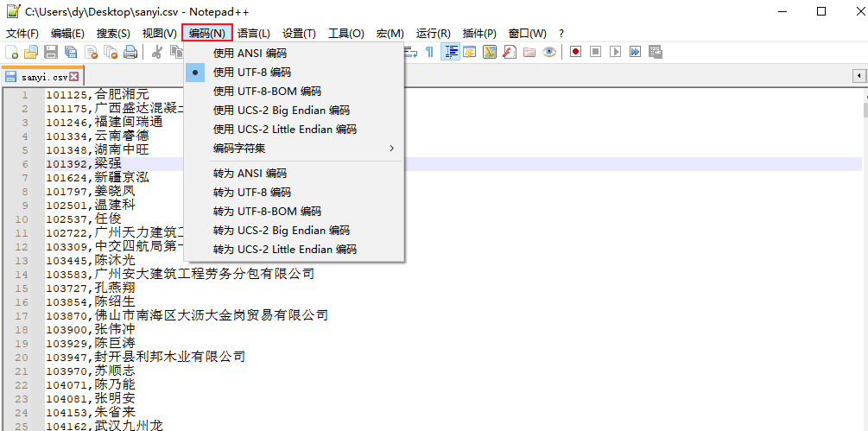
Task: Click line 9 text 温建科
Action: pos(115,206)
